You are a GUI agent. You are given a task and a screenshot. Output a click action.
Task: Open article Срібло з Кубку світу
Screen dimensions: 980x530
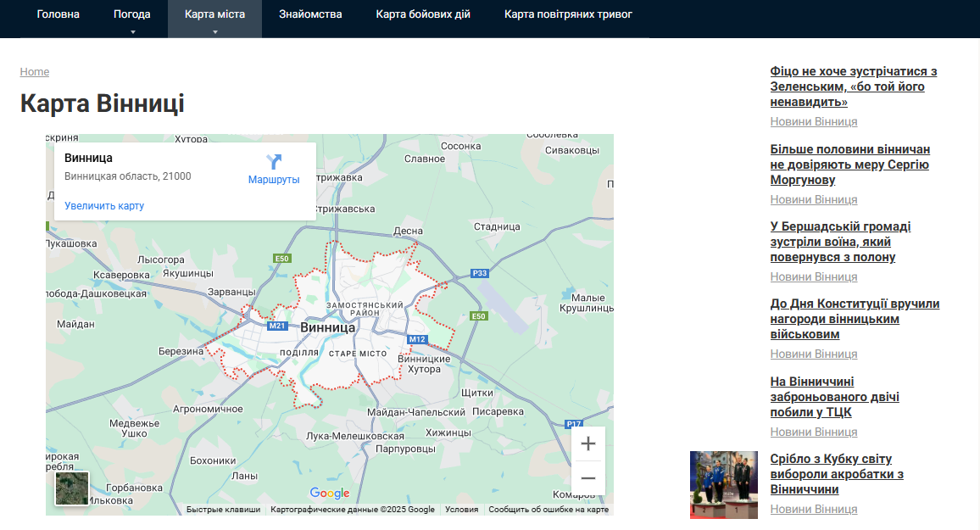pyautogui.click(x=837, y=474)
